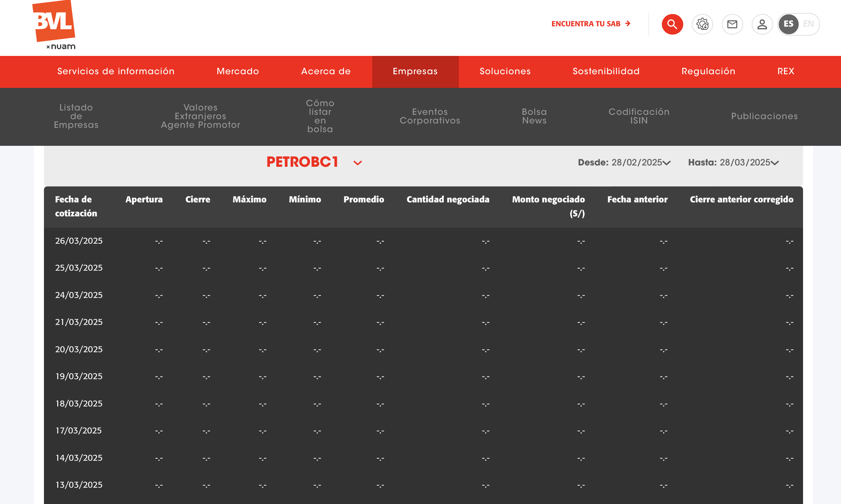
Task: Select Servicios de información menu
Action: tap(116, 71)
